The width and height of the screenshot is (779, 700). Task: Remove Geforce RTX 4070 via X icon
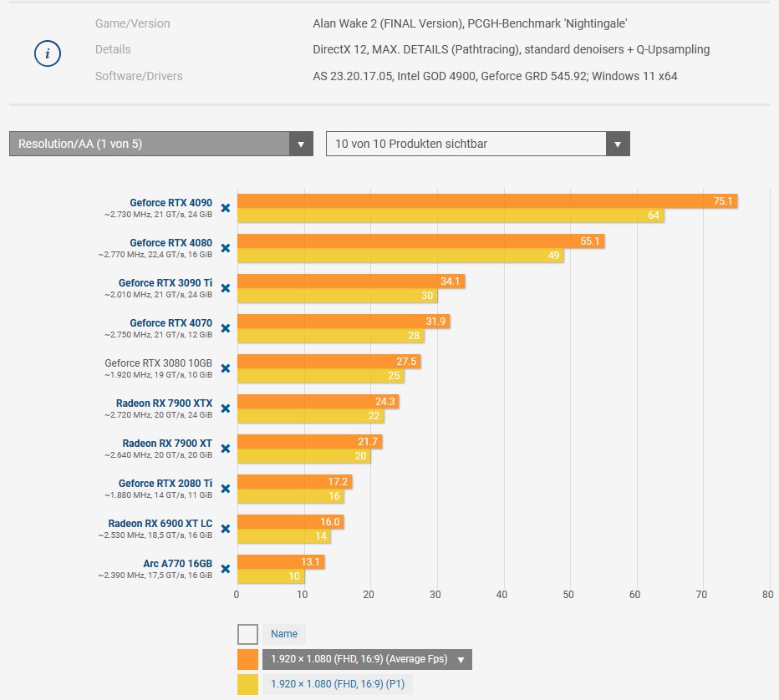[x=226, y=328]
